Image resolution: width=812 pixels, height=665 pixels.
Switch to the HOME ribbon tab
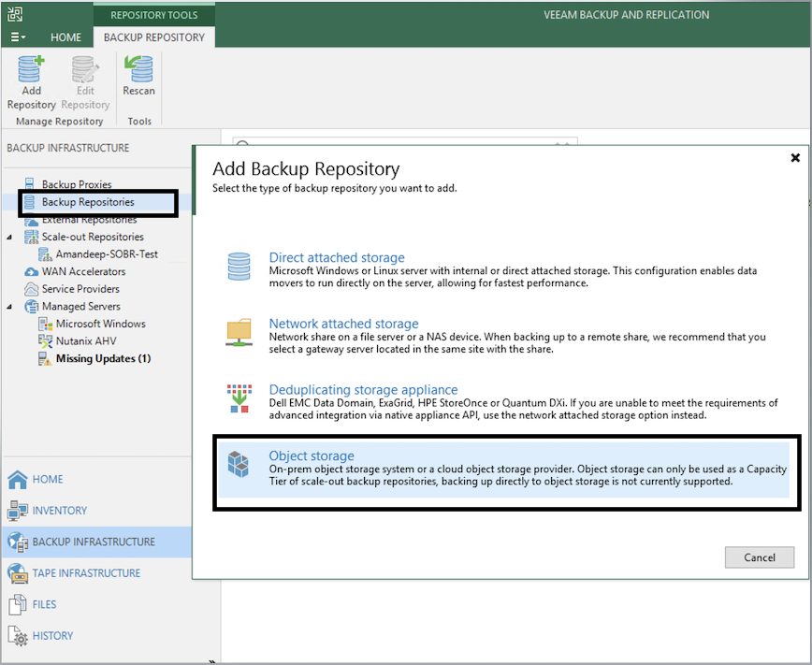[65, 37]
